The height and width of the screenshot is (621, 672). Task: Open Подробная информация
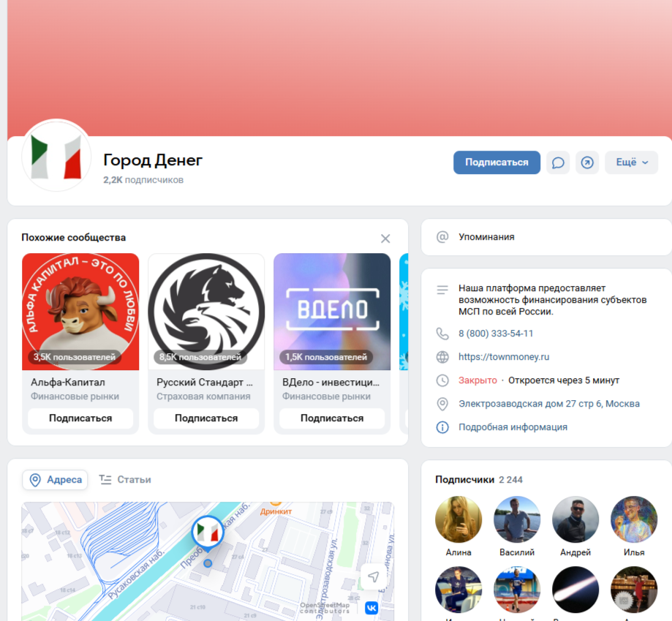513,427
